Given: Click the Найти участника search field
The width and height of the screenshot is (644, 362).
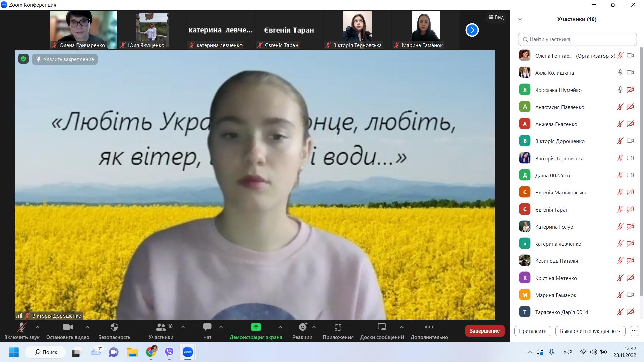Looking at the screenshot, I should pyautogui.click(x=577, y=39).
